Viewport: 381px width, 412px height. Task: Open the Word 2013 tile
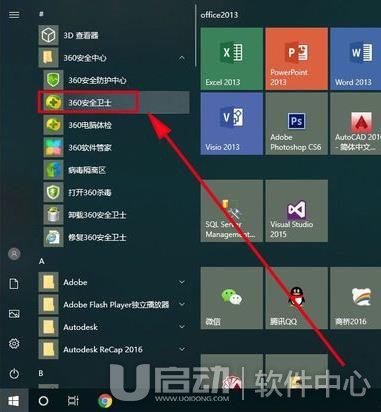click(x=356, y=59)
